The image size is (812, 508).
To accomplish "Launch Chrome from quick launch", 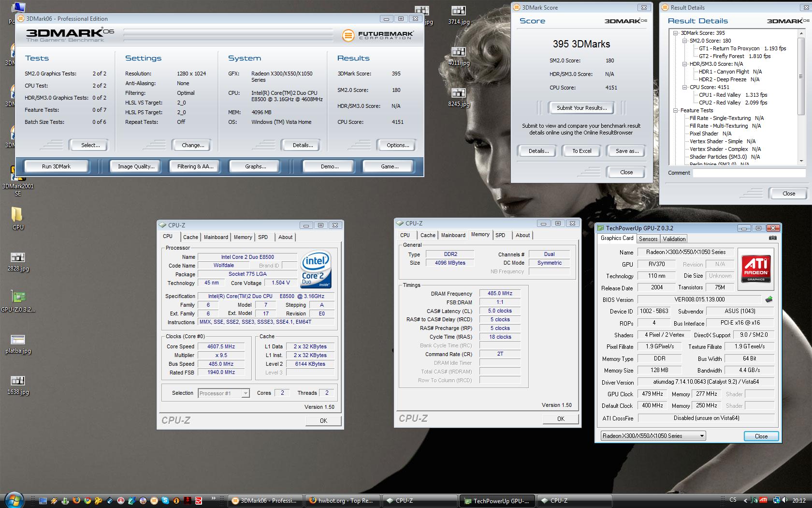I will click(87, 500).
